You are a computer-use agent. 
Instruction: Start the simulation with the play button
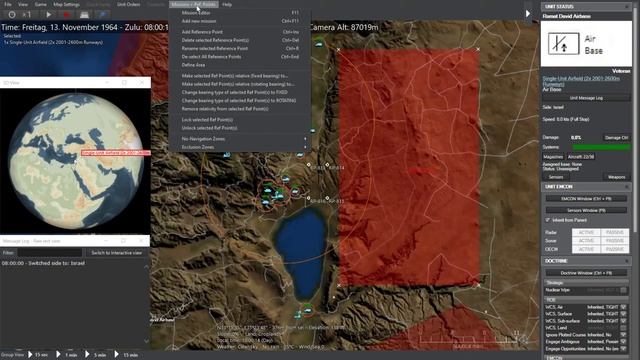point(49,14)
